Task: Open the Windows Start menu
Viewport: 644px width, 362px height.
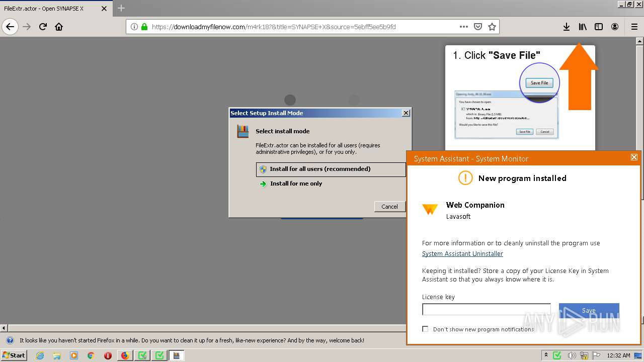Action: tap(14, 355)
